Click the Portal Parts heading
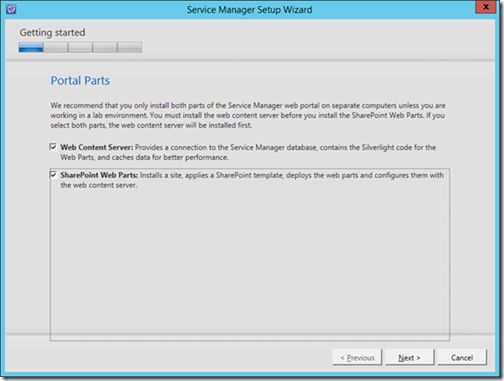This screenshot has width=504, height=381. [x=80, y=80]
